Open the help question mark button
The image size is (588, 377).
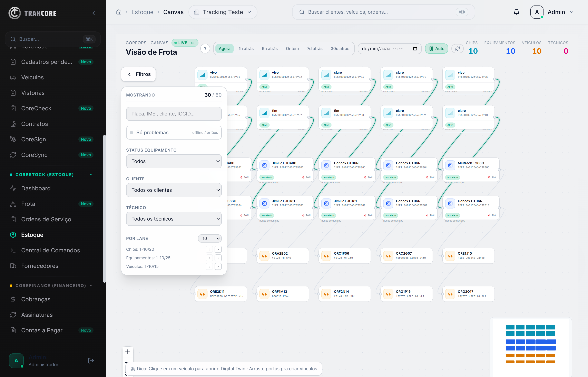[205, 49]
